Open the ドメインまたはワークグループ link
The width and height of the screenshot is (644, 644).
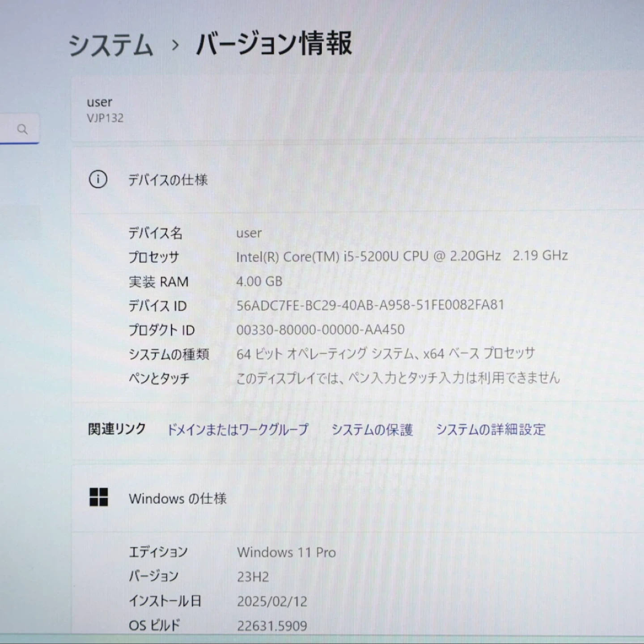(237, 429)
